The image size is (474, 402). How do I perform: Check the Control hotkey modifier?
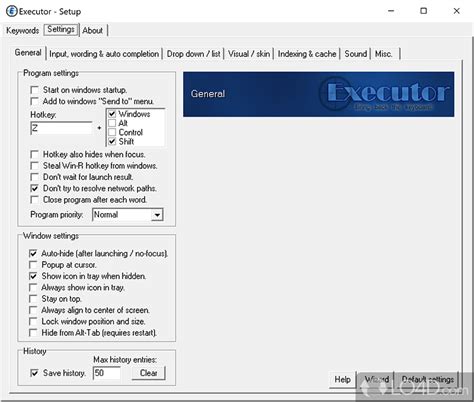112,132
